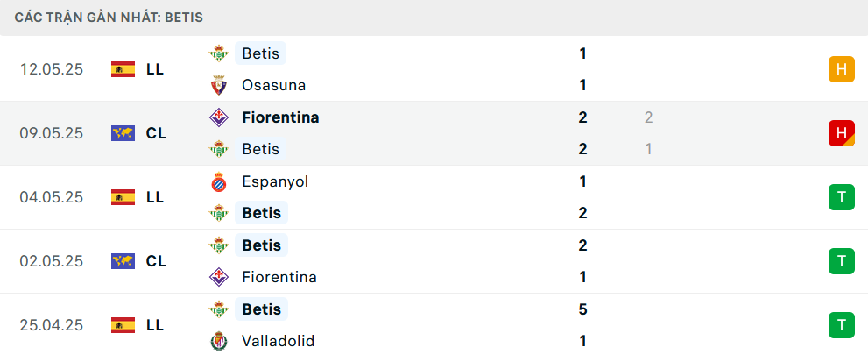The image size is (868, 355).
Task: Click Fiorentina crest in 09.05.25 match
Action: click(219, 117)
